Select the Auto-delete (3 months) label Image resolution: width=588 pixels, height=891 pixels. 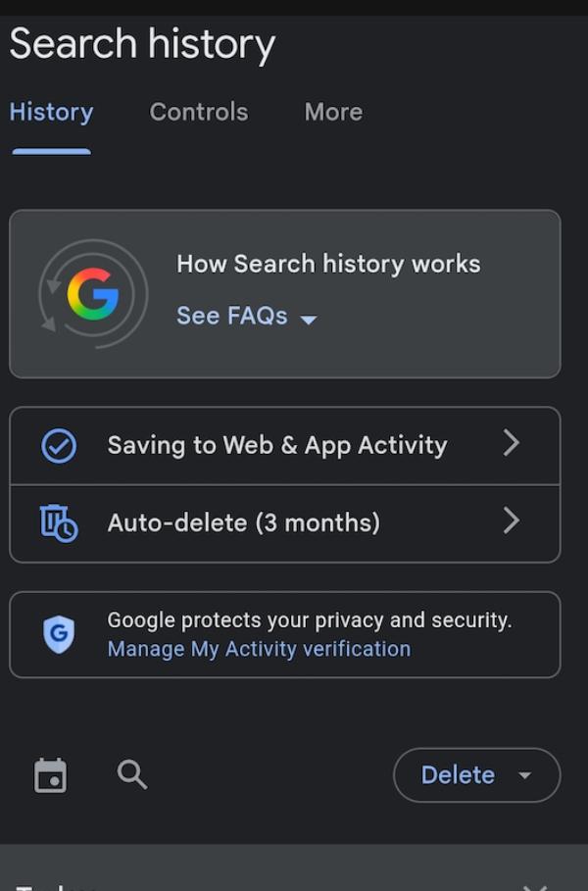point(243,522)
